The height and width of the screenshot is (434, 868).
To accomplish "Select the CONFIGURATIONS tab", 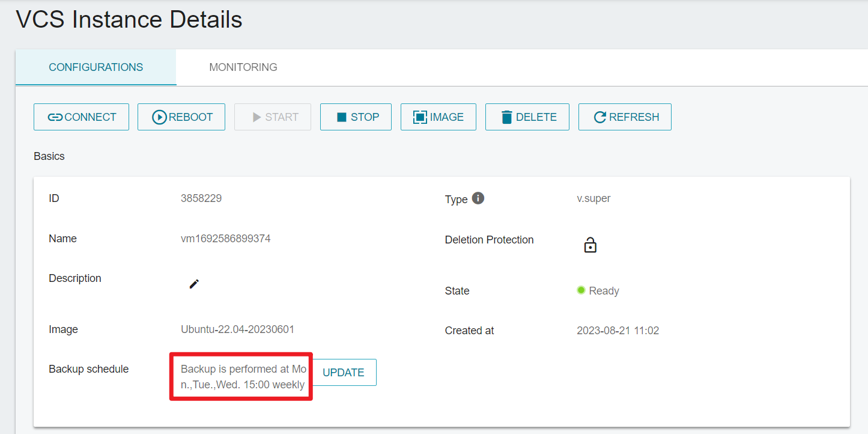I will click(x=96, y=67).
